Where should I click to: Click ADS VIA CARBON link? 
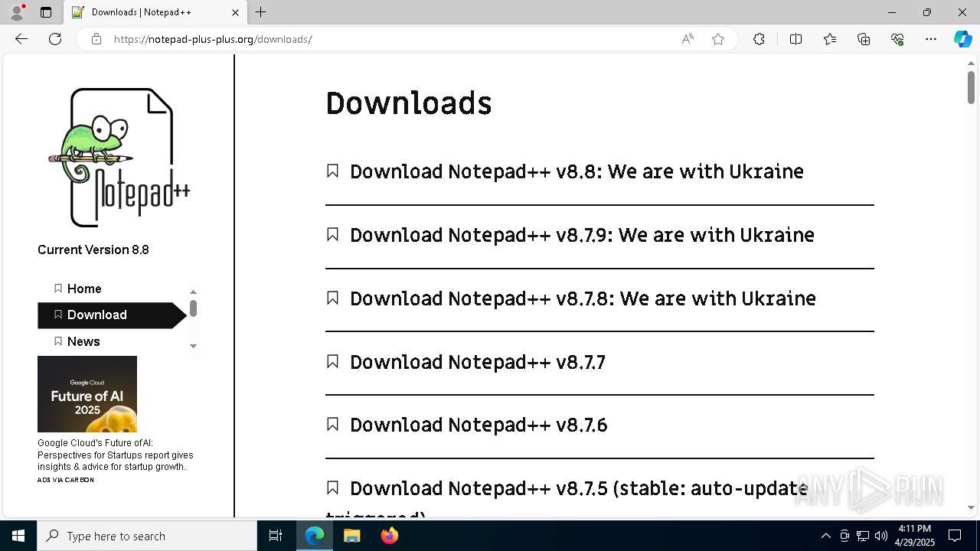(x=66, y=480)
